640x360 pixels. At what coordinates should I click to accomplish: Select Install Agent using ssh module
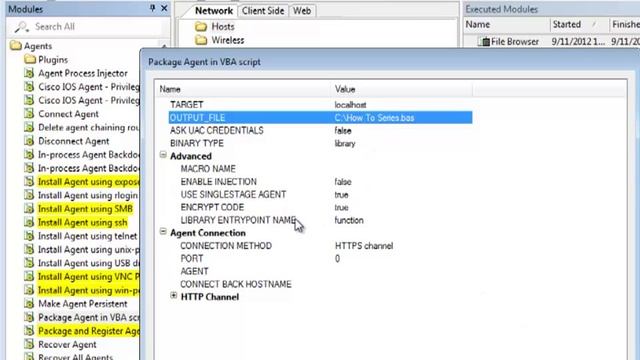click(82, 222)
